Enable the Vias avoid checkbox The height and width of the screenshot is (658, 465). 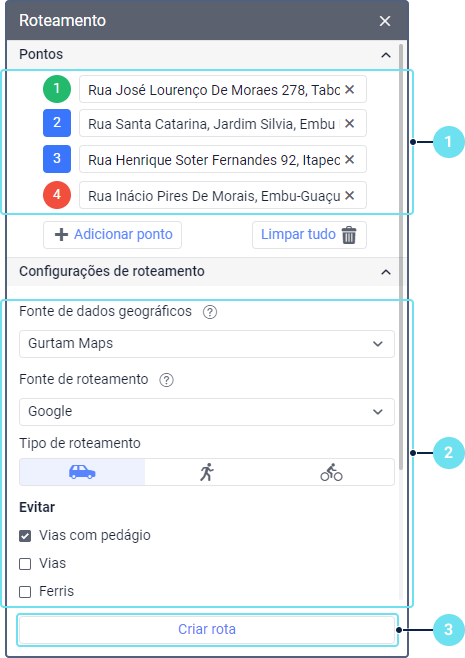click(25, 564)
